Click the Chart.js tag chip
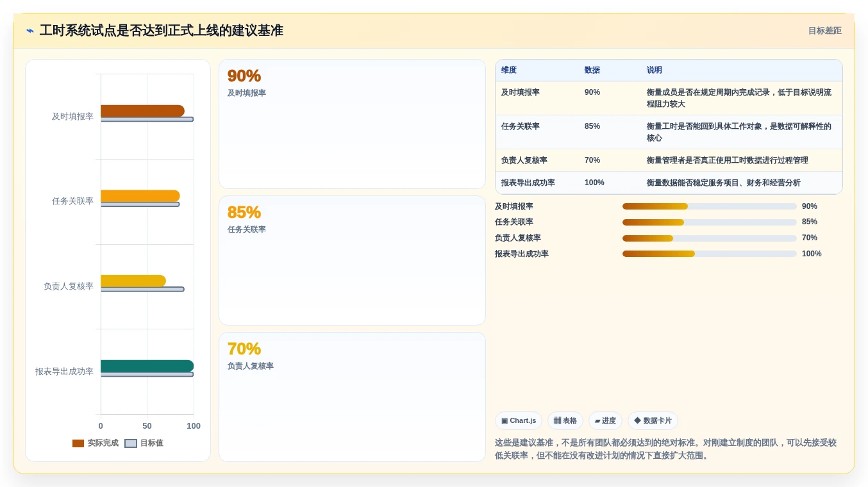 pyautogui.click(x=519, y=421)
